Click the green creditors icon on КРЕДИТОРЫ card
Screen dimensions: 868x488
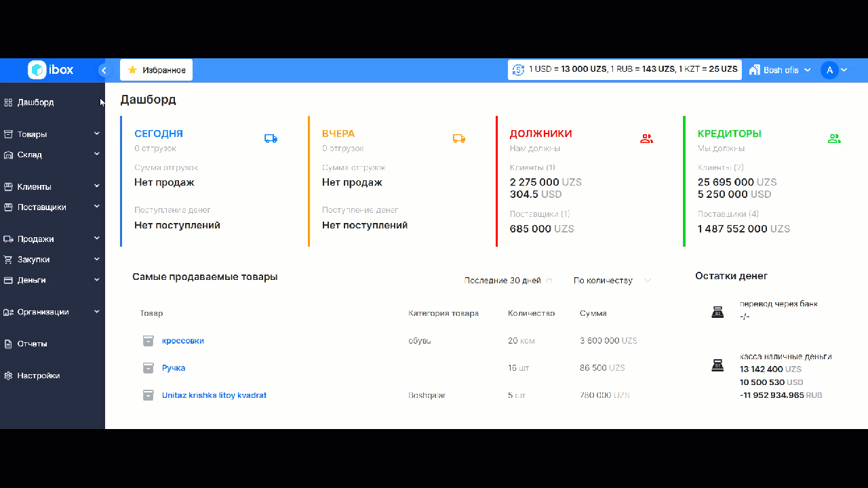click(833, 138)
